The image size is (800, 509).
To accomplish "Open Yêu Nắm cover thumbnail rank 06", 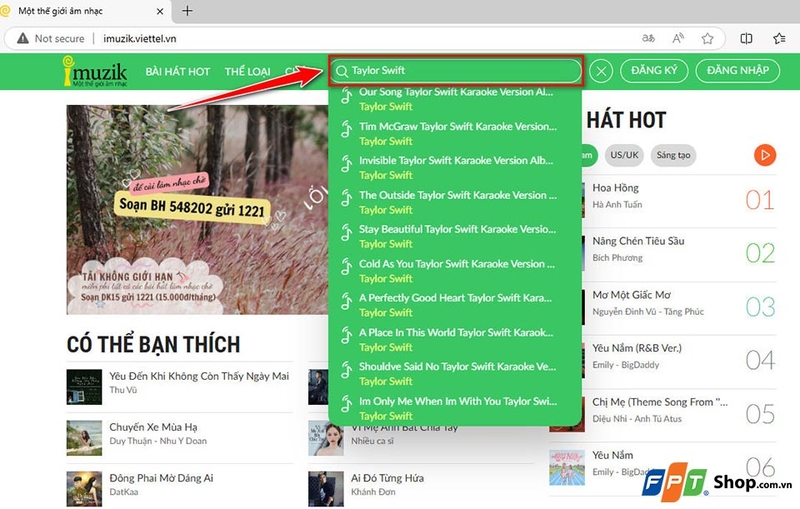I will point(567,468).
